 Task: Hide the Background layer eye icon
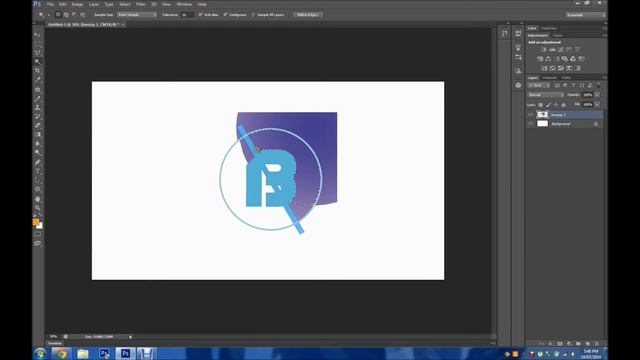click(x=531, y=124)
